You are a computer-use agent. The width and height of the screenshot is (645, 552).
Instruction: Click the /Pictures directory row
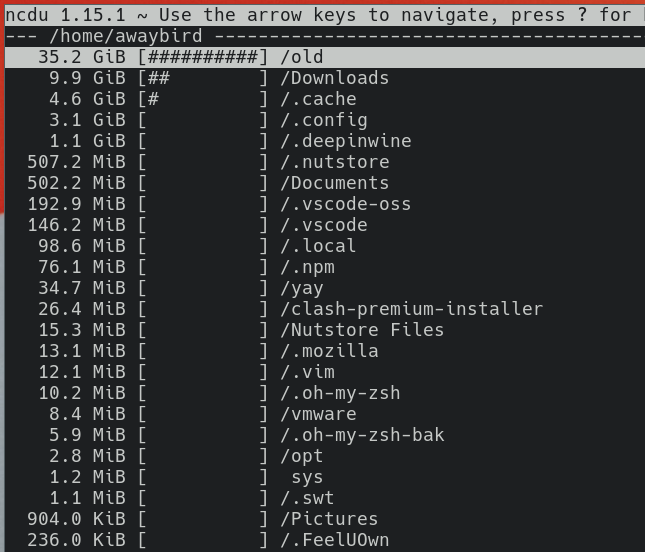click(325, 518)
